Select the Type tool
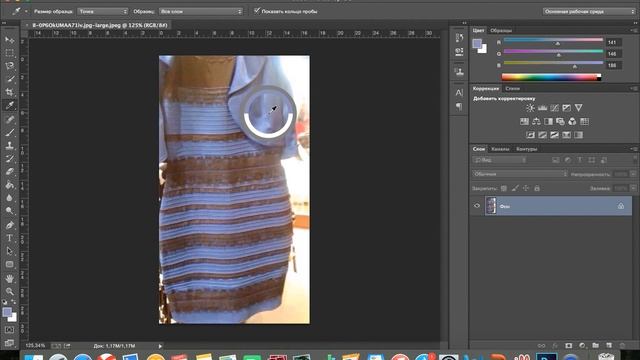This screenshot has width=640, height=360. (x=9, y=238)
